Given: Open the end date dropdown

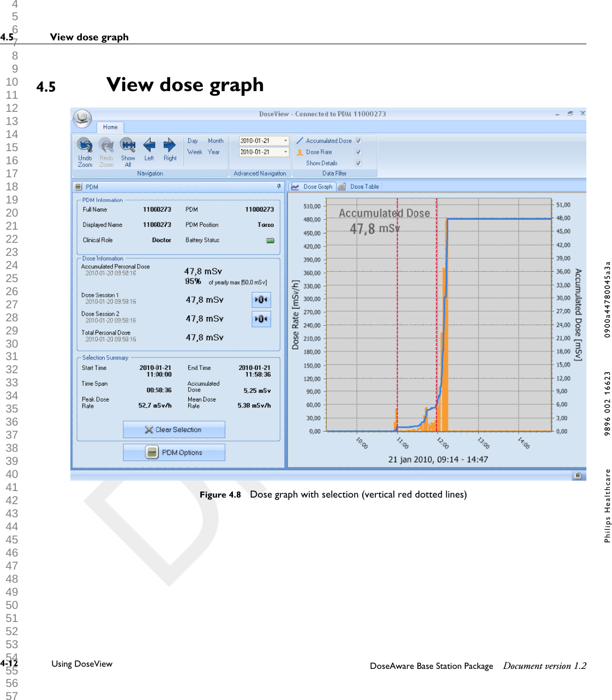Looking at the screenshot, I should click(x=285, y=152).
